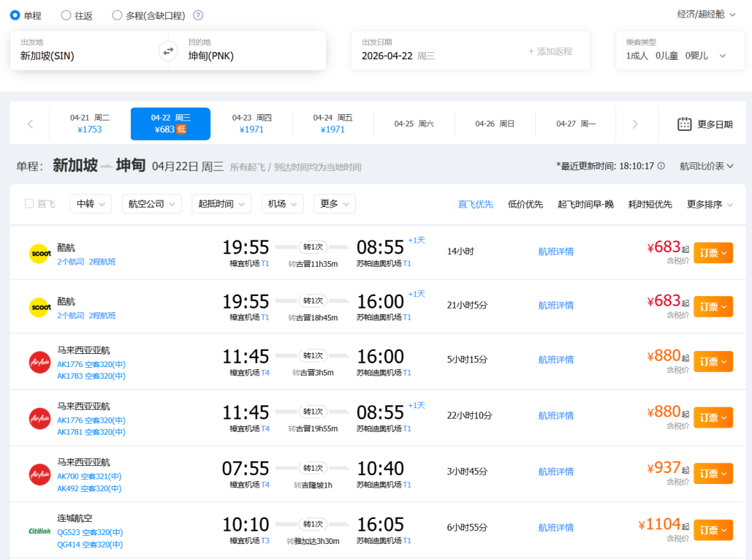The image size is (752, 560).
Task: Open the 经济/超经舱 cabin class dropdown
Action: pyautogui.click(x=706, y=14)
